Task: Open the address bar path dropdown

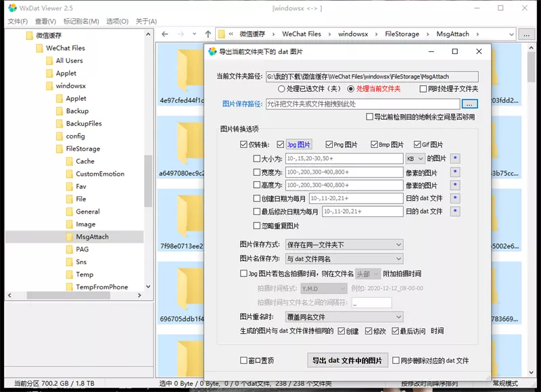Action: 511,34
